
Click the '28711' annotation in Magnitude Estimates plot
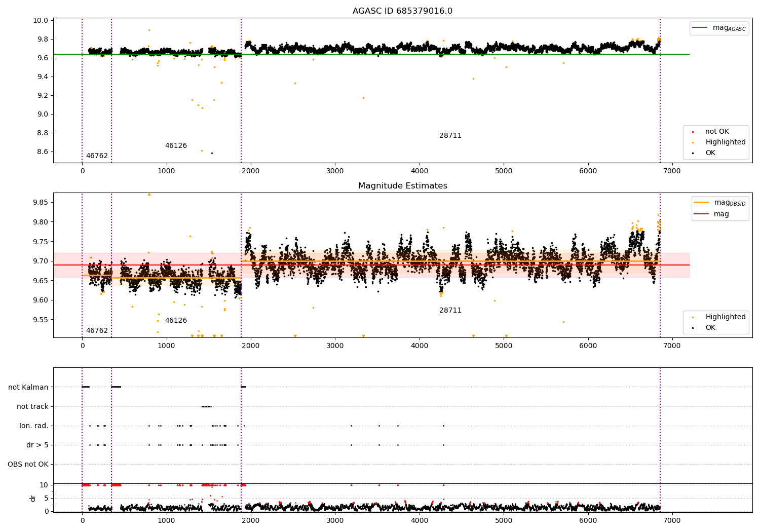click(x=450, y=311)
